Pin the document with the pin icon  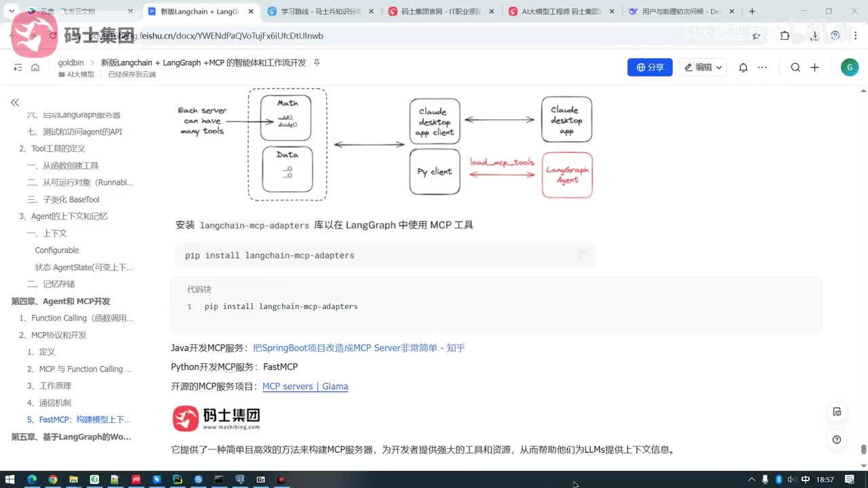(x=316, y=62)
